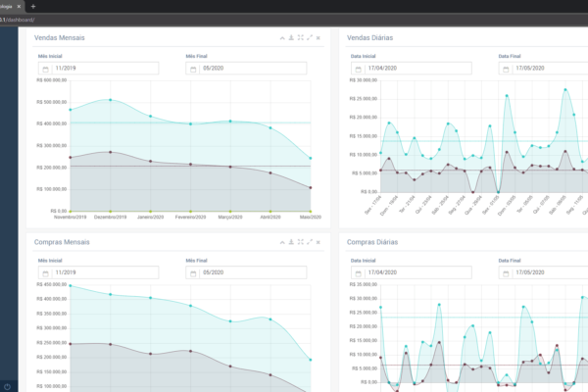The height and width of the screenshot is (392, 588).
Task: Click Novembro/2019 teal data point in Vendas Mensais
Action: (71, 110)
